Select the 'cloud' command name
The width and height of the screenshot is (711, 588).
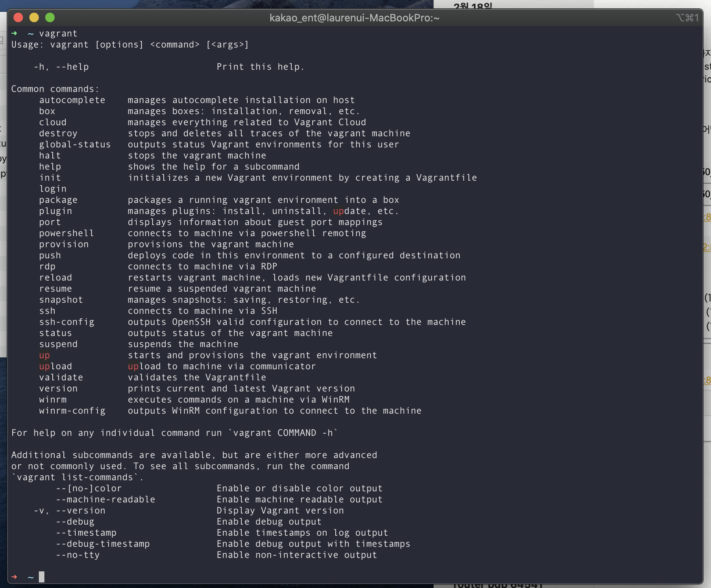(x=53, y=122)
